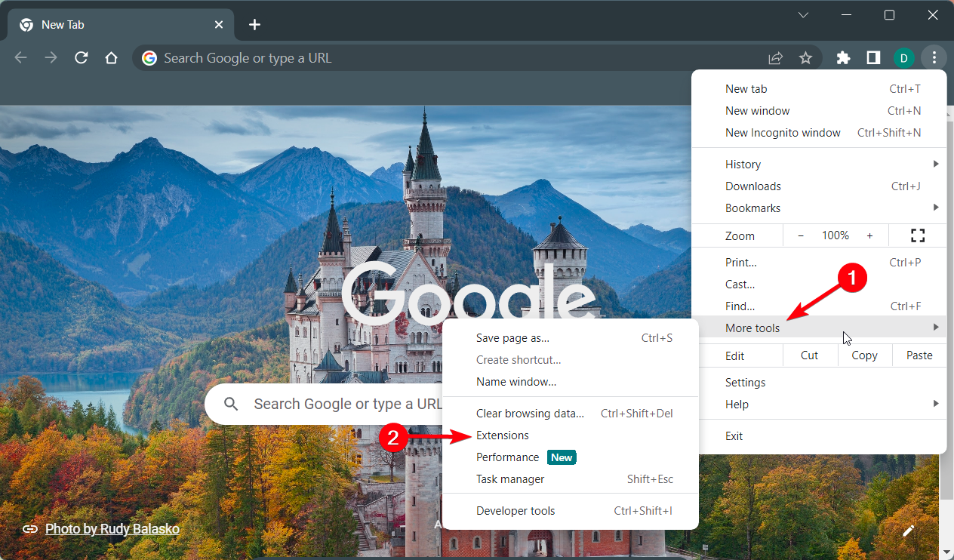Click the New Tab tab title
Screen dimensions: 954x560
(x=63, y=25)
